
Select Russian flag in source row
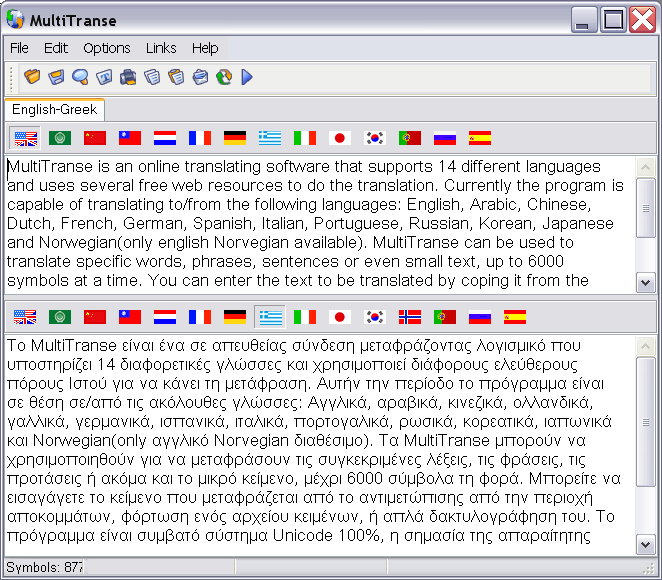coord(445,138)
